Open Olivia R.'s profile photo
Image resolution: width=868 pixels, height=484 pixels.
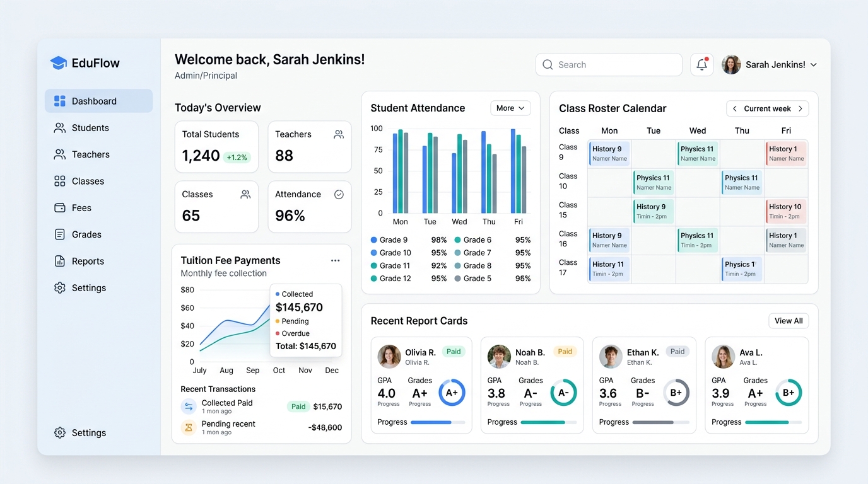click(x=389, y=357)
